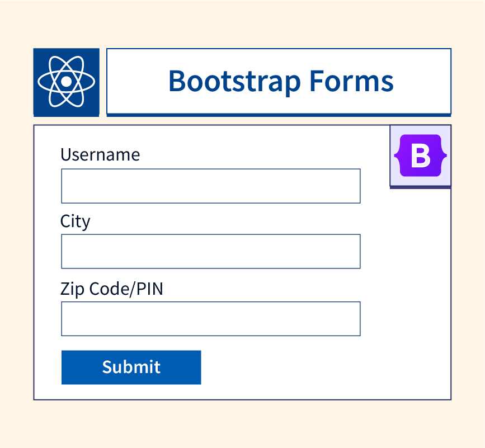Click the React atom logo icon
The image size is (485, 448).
point(66,82)
